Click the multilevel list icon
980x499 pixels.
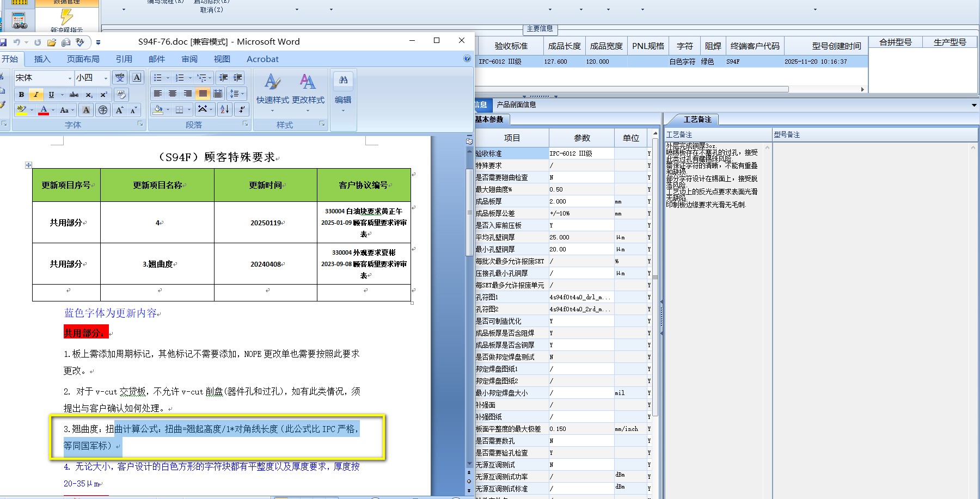(x=201, y=78)
